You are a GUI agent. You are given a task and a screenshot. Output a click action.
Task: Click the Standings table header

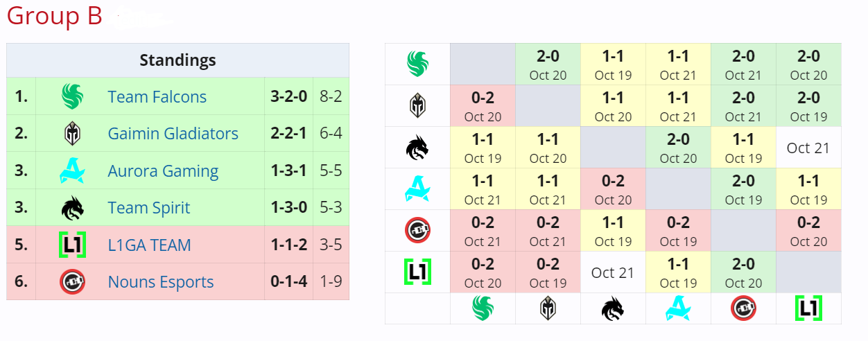(x=177, y=60)
